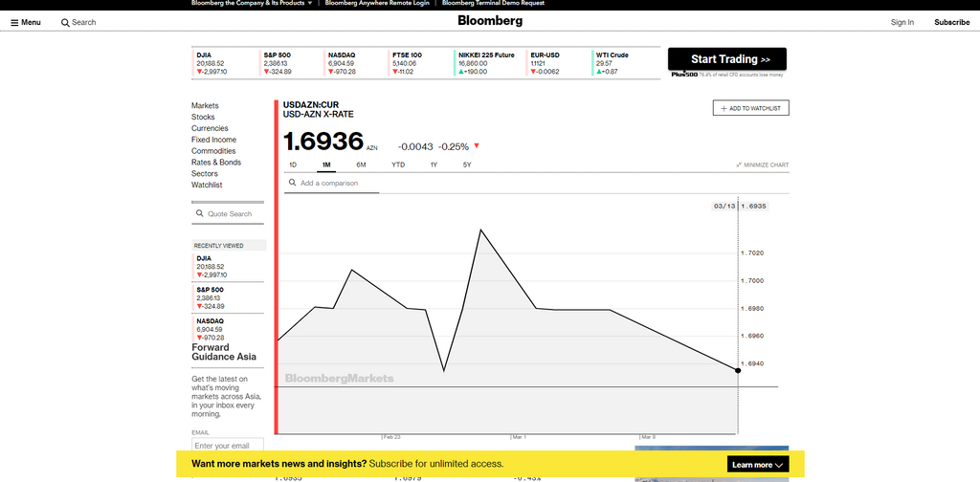Click the Forward Guidance Asia heading
Screen dimensions: 980x482
224,352
